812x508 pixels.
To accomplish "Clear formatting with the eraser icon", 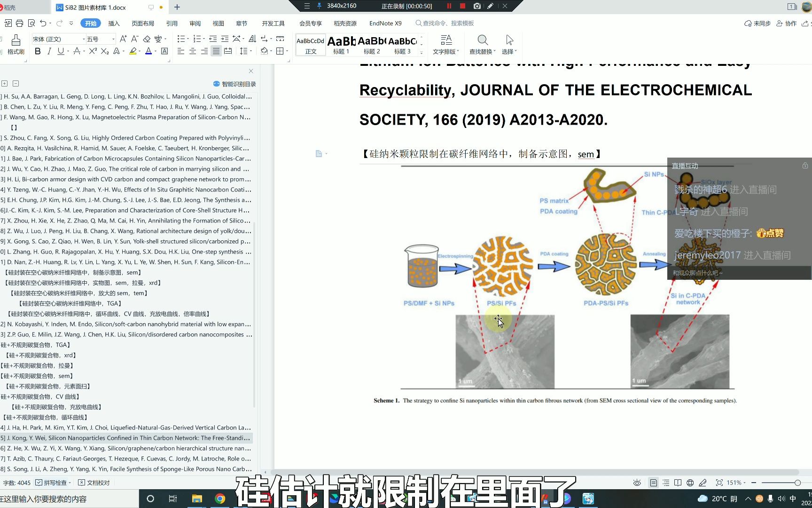I will (147, 39).
